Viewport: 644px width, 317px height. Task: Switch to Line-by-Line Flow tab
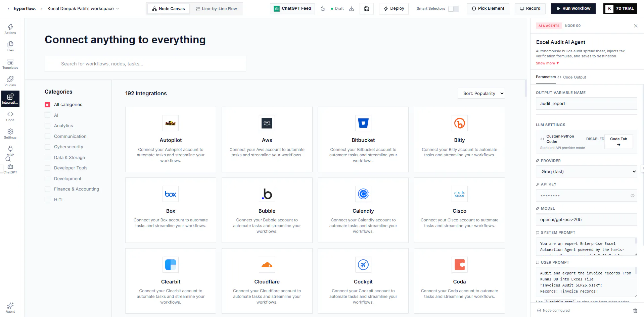216,9
